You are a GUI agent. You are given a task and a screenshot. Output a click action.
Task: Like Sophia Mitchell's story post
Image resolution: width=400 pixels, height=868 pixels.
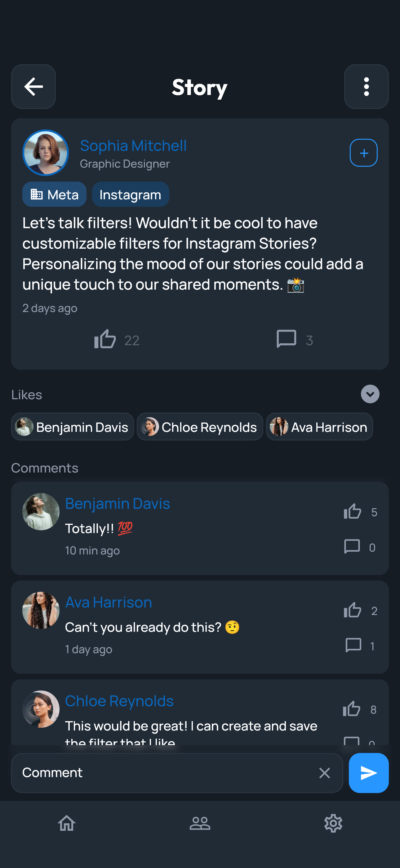105,339
